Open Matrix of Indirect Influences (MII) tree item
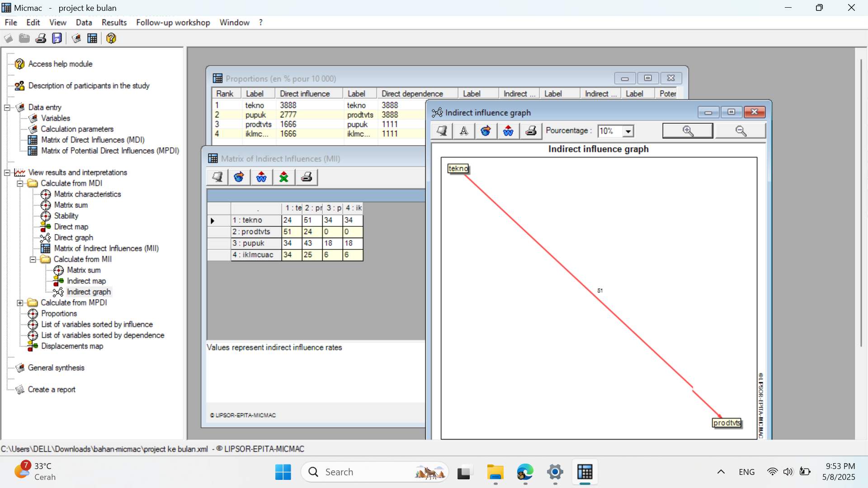The width and height of the screenshot is (868, 488). (106, 249)
